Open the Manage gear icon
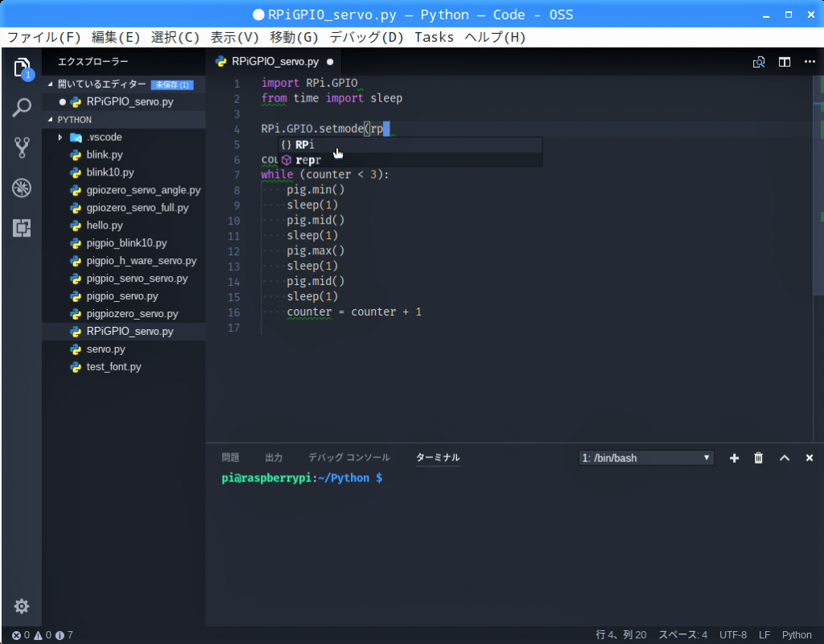824x644 pixels. (x=22, y=606)
